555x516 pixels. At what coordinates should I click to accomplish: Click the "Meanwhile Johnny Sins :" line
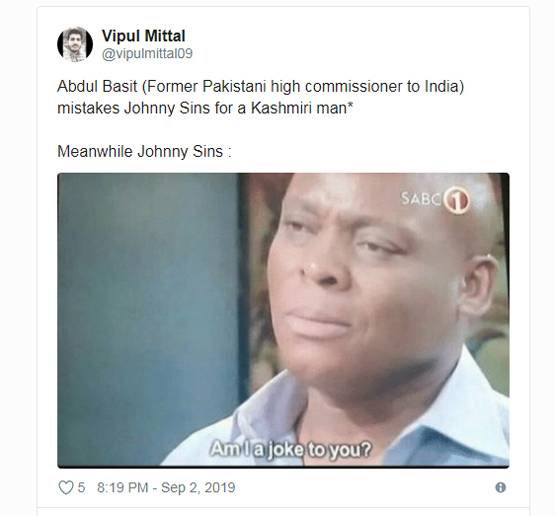[144, 151]
